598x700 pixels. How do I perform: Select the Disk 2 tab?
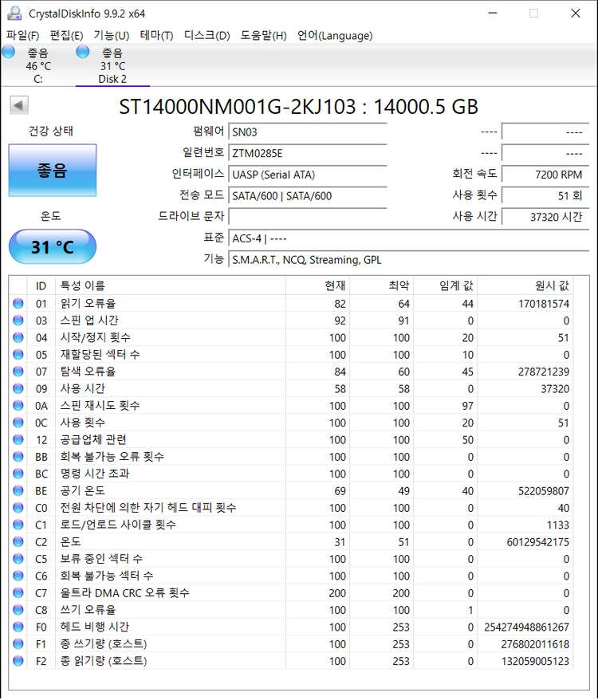(112, 65)
